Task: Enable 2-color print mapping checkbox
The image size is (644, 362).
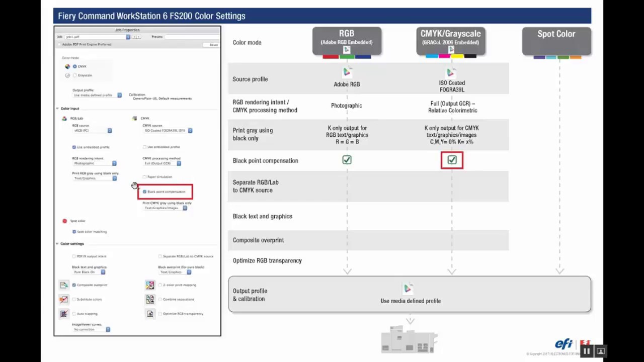Action: pos(160,285)
